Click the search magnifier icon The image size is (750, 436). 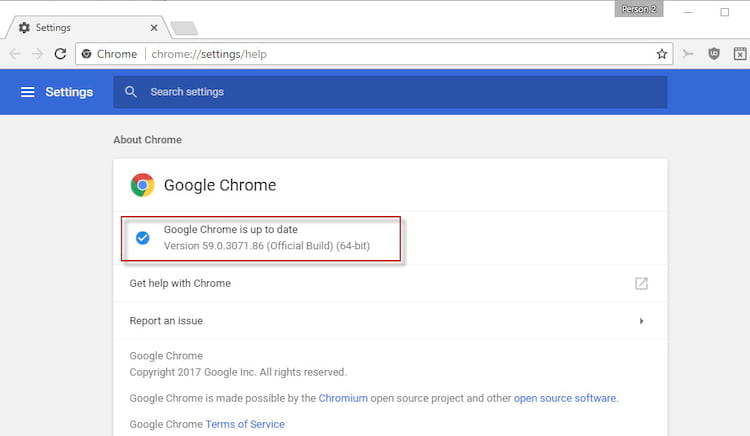click(x=131, y=92)
